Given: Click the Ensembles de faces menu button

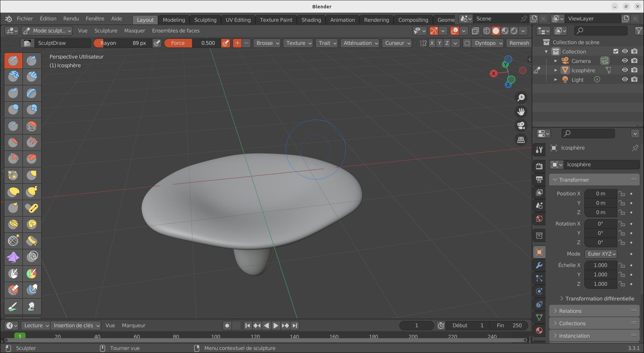Looking at the screenshot, I should 176,31.
